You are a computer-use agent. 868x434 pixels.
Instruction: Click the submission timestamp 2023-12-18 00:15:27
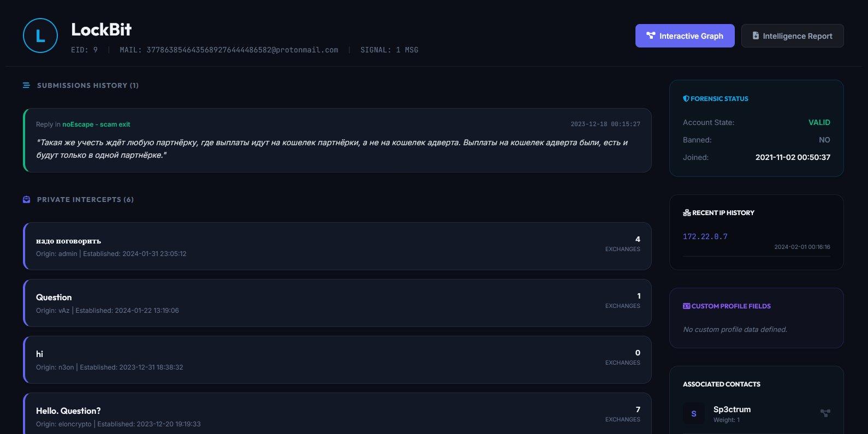(x=605, y=124)
